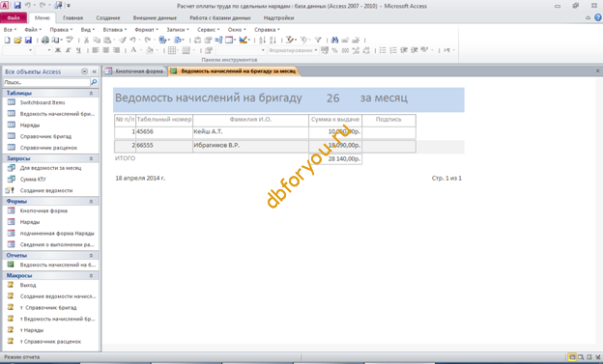Viewport: 603px width, 364px height.
Task: Open the Записи dropdown menu
Action: (x=177, y=30)
